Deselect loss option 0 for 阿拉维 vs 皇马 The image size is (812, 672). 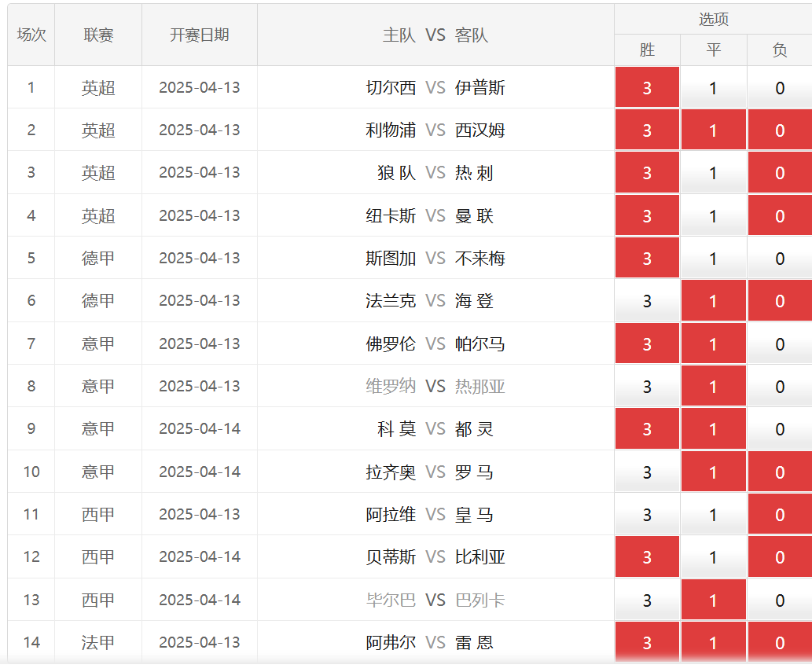(780, 514)
